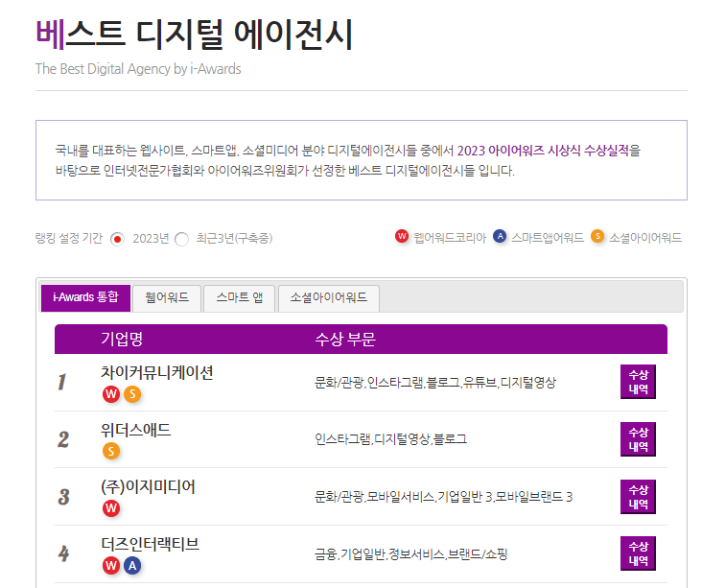This screenshot has width=702, height=588.
Task: Click award categories text 인스타그램,디지털영상,블로그
Action: 391,439
